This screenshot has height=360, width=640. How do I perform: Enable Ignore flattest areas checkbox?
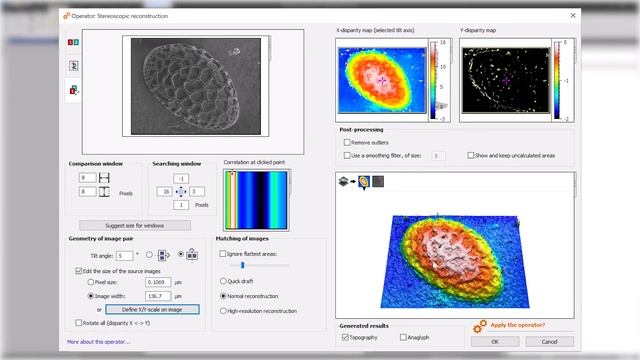tap(222, 254)
